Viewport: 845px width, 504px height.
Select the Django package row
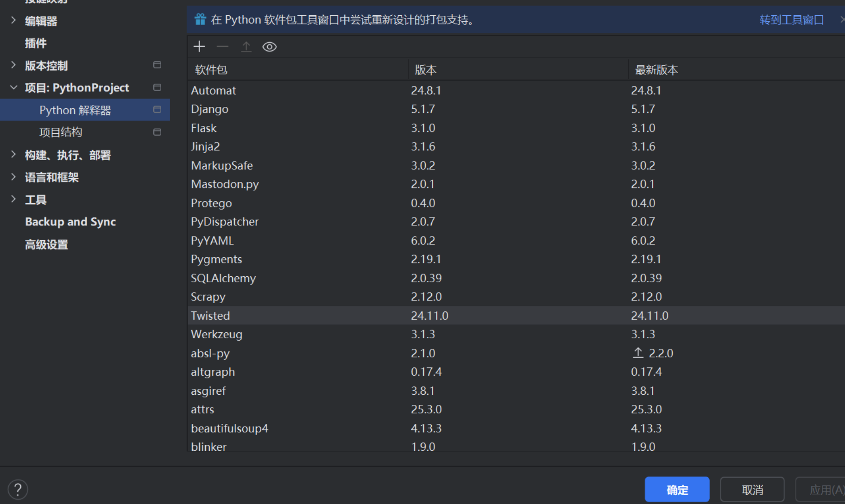click(210, 109)
